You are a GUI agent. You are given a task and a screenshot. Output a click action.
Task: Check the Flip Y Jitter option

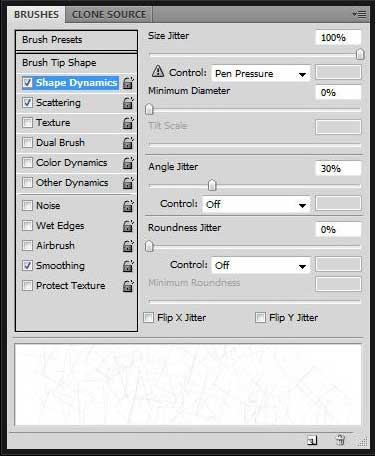tap(260, 317)
